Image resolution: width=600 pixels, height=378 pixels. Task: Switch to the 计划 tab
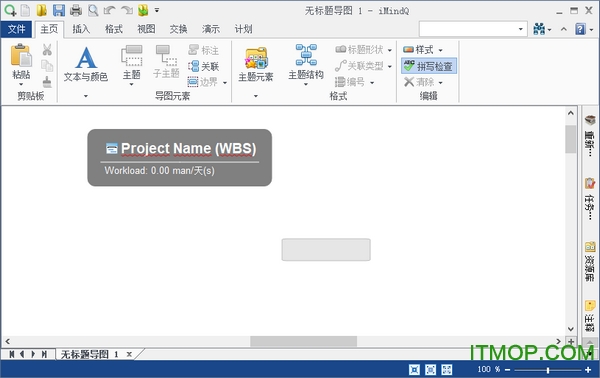pos(243,29)
